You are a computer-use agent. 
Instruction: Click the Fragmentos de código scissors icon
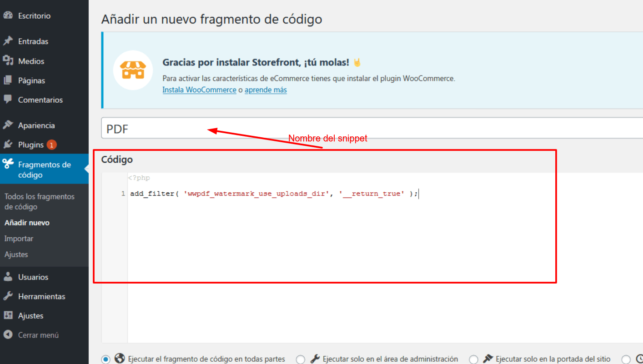(x=8, y=164)
